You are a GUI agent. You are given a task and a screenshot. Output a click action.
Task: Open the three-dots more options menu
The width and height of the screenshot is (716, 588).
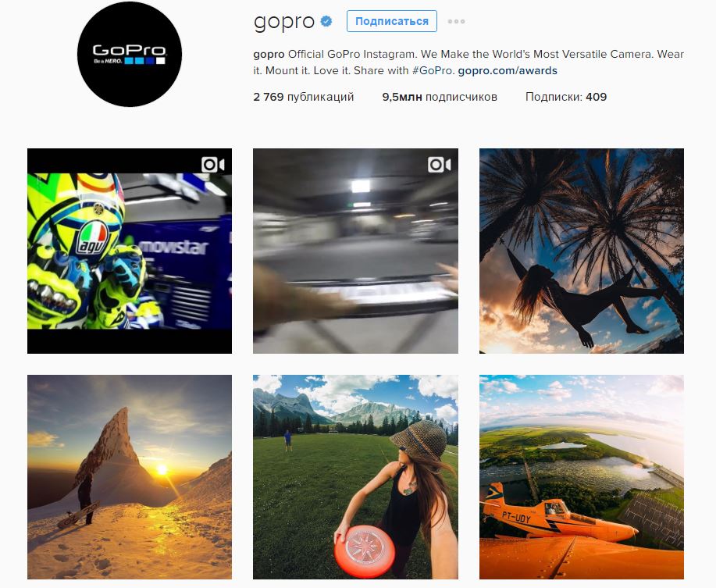(x=456, y=21)
